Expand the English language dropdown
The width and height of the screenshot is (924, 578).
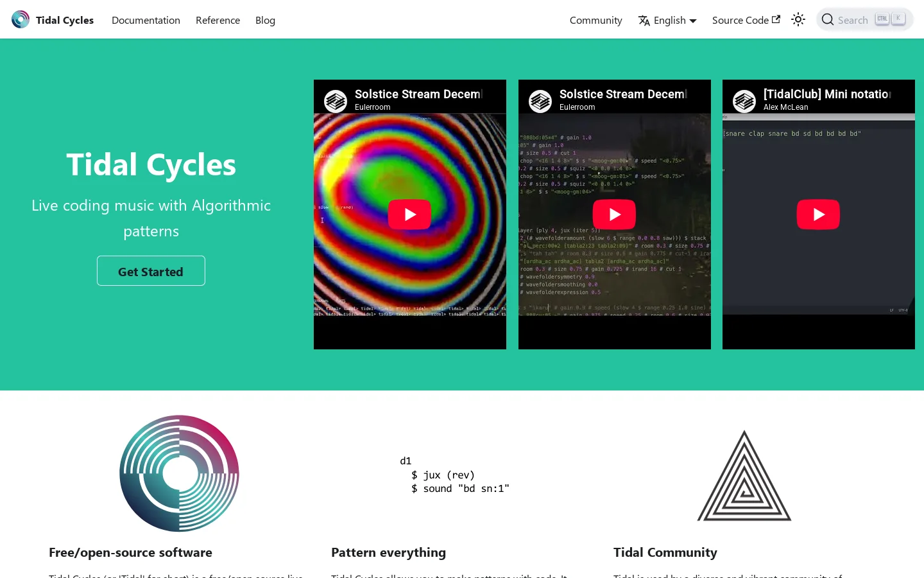[x=667, y=20]
